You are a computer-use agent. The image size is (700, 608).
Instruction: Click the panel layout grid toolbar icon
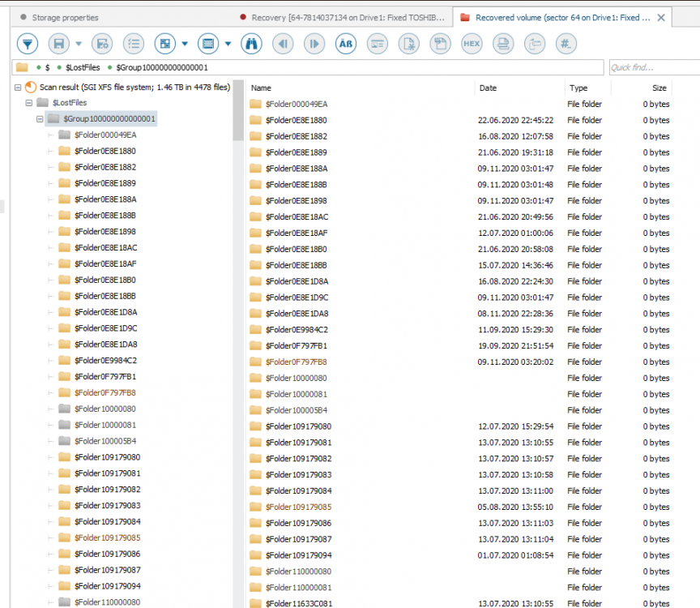click(164, 44)
